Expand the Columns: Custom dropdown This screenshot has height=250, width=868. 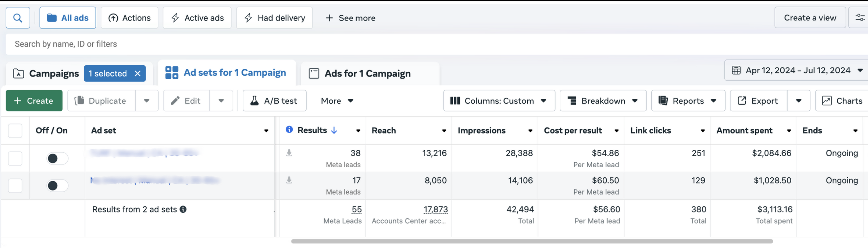point(499,101)
